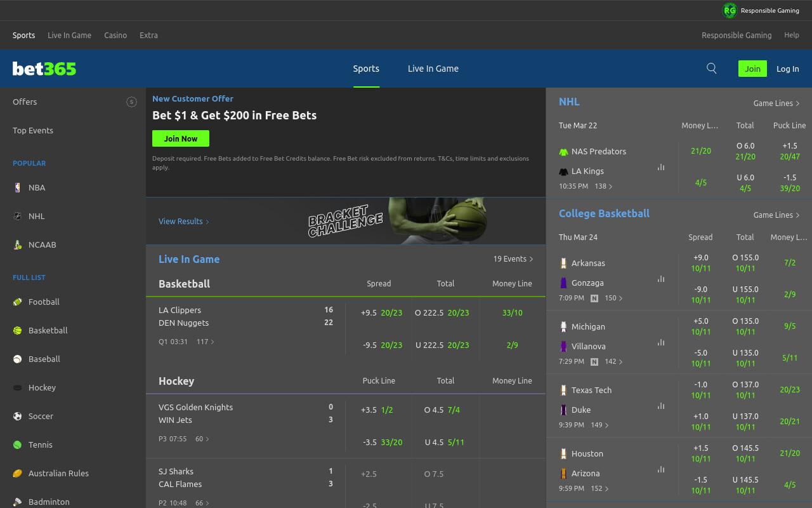Image resolution: width=812 pixels, height=508 pixels.
Task: Open Sports in the top menu
Action: tap(23, 35)
